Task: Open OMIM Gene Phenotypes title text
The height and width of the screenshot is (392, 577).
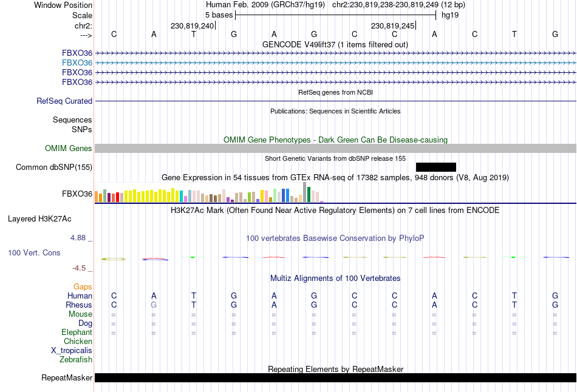Action: pos(335,140)
